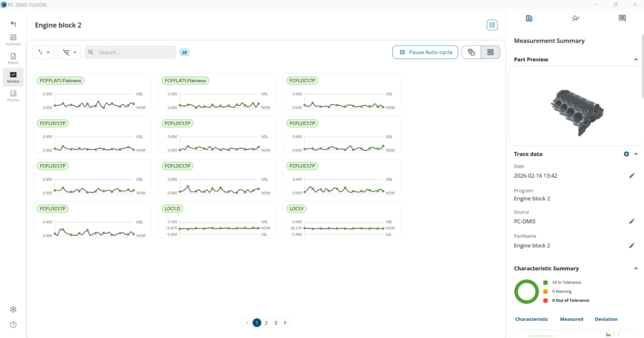The height and width of the screenshot is (338, 644).
Task: Click the 30 results count badge
Action: coord(185,52)
